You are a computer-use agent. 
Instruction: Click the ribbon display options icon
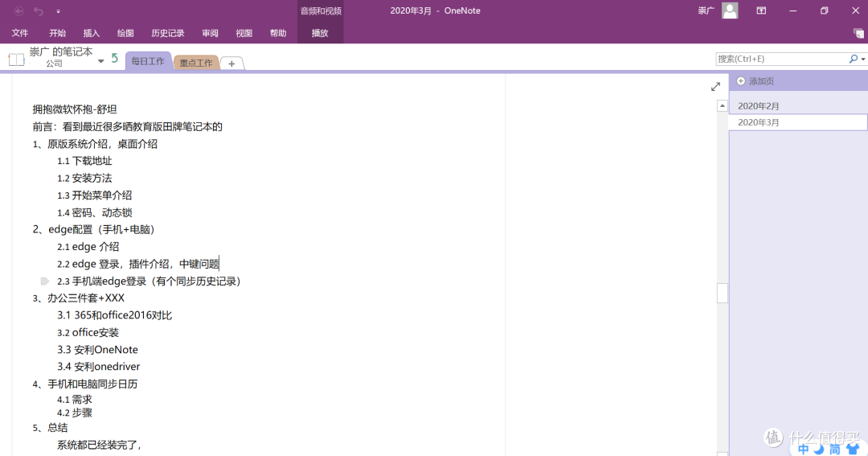762,10
